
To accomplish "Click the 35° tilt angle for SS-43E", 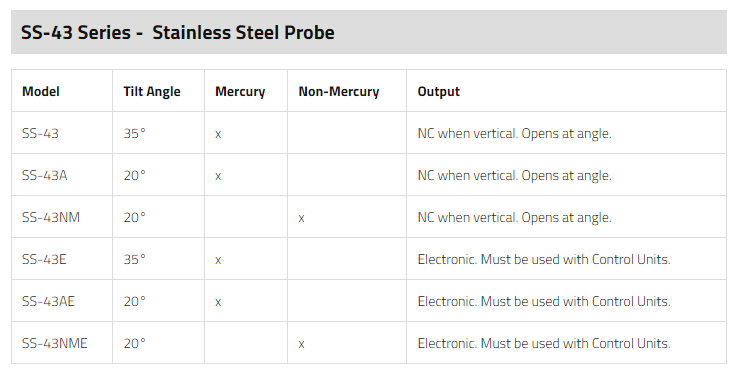I will (134, 259).
